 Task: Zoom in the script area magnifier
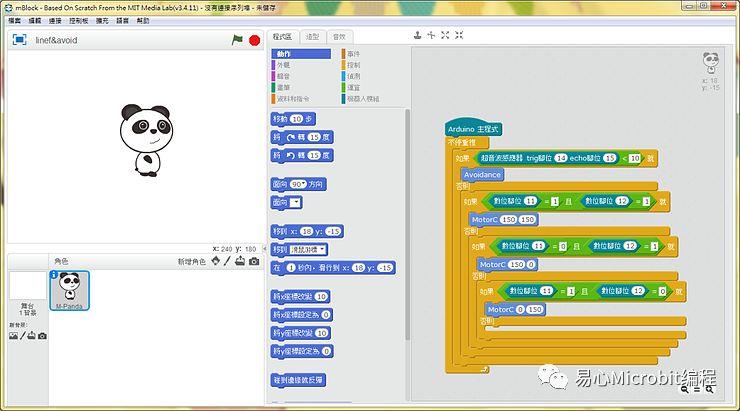pyautogui.click(x=710, y=389)
